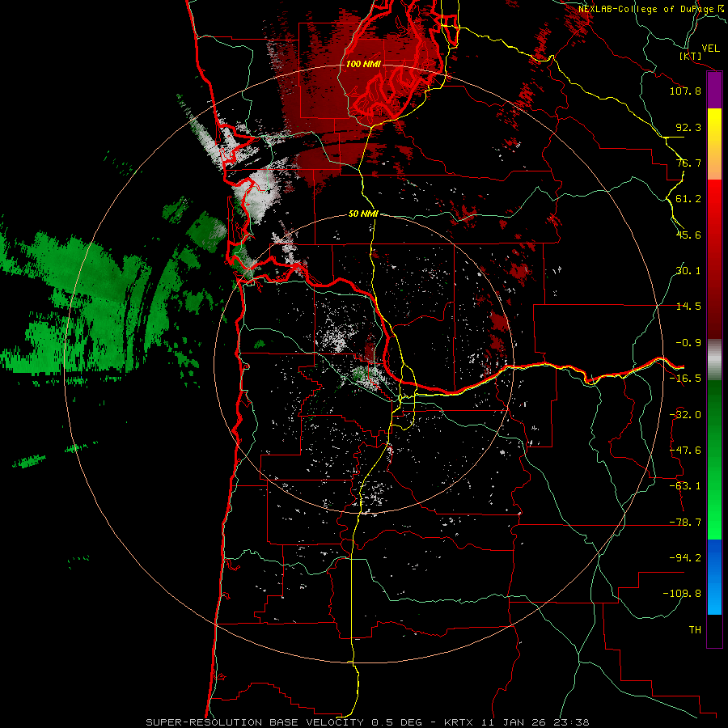Click the -47.6 legend value
This screenshot has width=728, height=728.
[685, 451]
